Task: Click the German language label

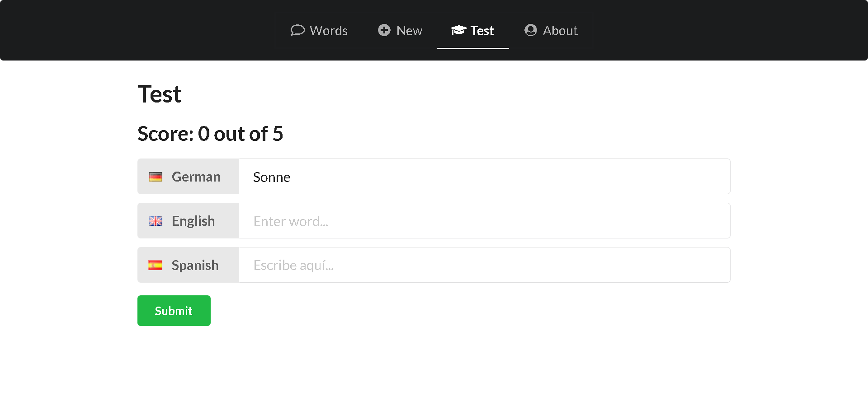Action: coord(196,177)
